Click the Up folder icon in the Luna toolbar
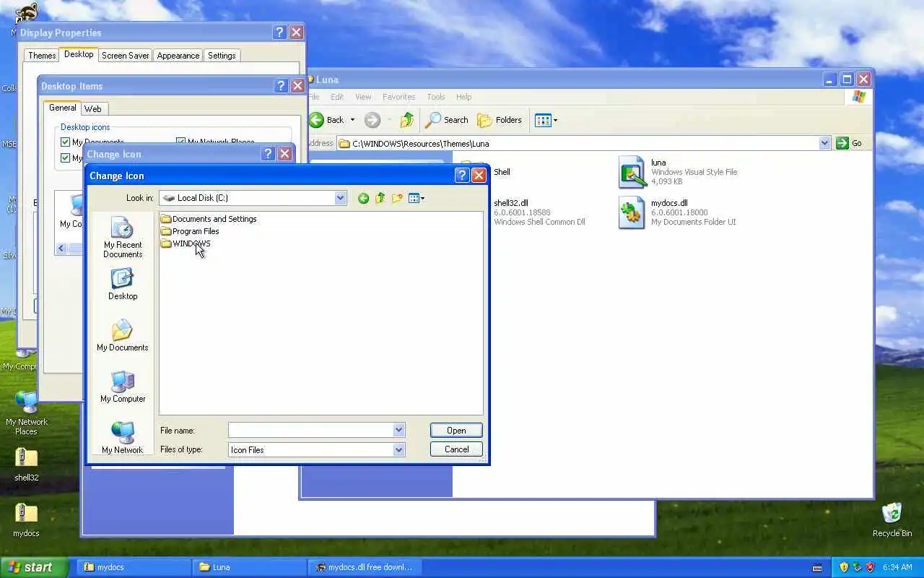This screenshot has width=924, height=578. point(407,120)
